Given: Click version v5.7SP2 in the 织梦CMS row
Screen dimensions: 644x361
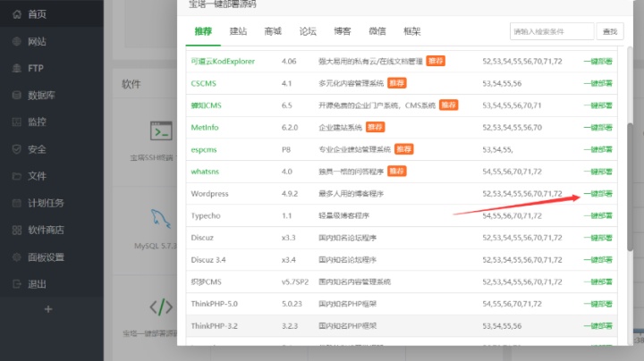Looking at the screenshot, I should pyautogui.click(x=295, y=281).
